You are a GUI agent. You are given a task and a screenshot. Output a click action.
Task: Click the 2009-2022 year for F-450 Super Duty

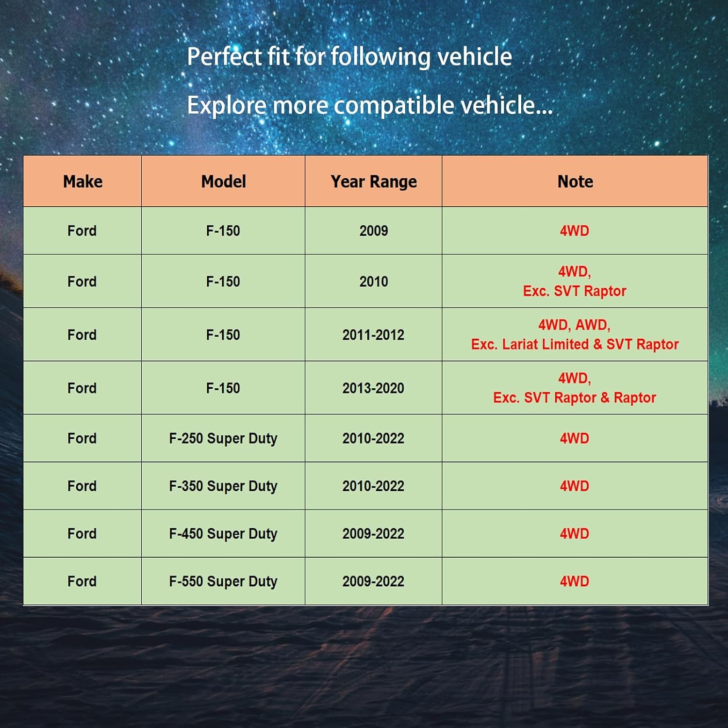tap(373, 533)
